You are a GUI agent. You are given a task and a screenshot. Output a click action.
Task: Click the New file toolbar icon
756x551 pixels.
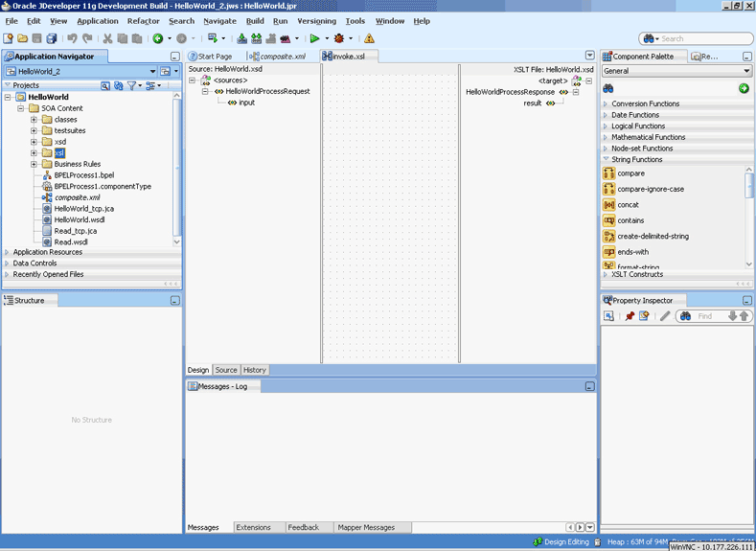point(9,38)
